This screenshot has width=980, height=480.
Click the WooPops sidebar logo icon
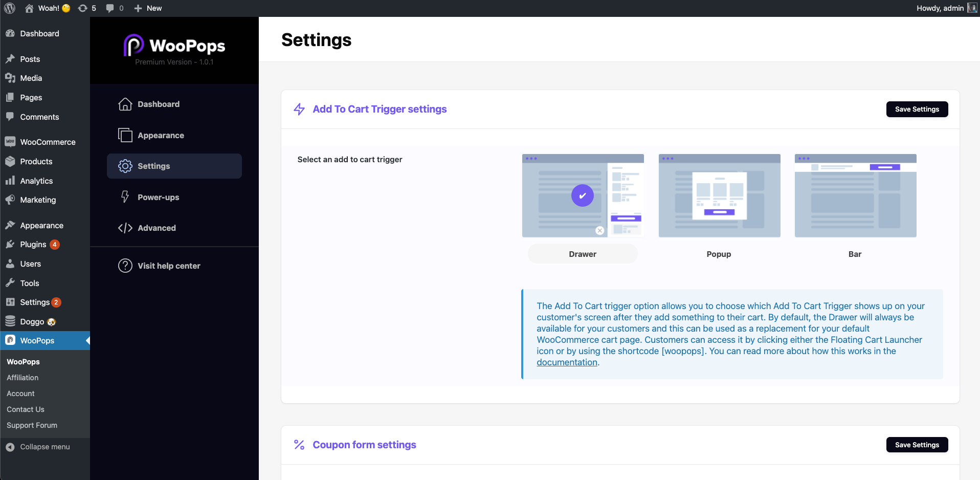(x=10, y=340)
